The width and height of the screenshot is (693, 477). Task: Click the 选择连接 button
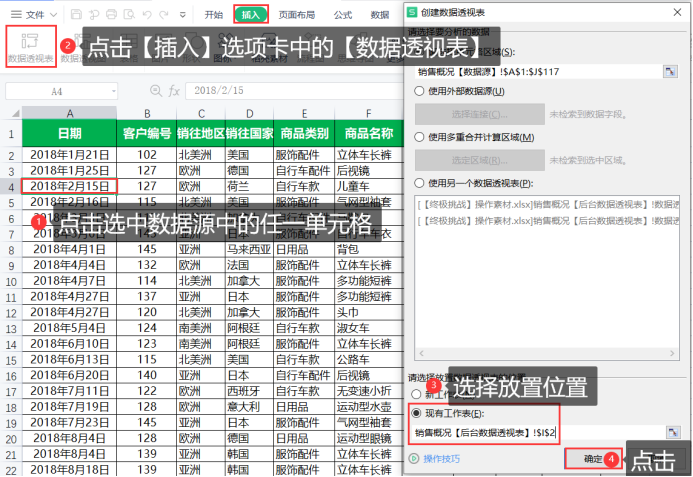point(480,114)
